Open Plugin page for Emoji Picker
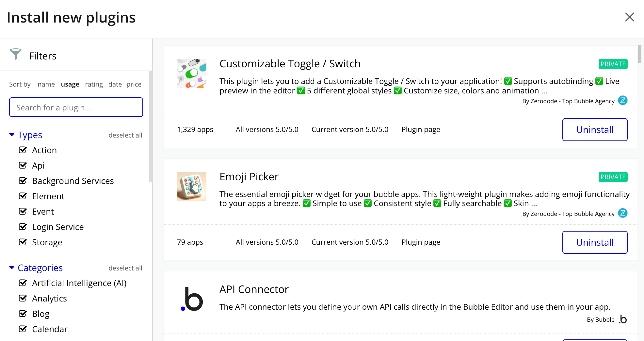 click(x=421, y=242)
